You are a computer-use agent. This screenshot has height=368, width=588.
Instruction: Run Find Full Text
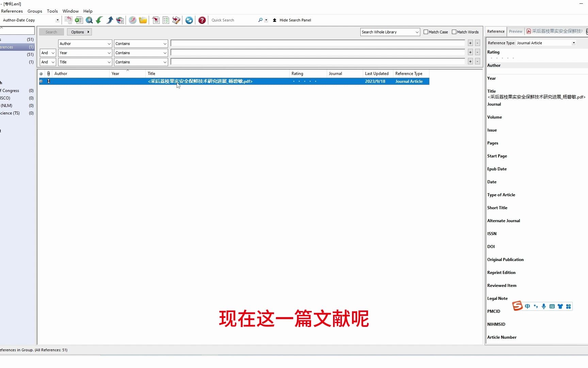(132, 20)
